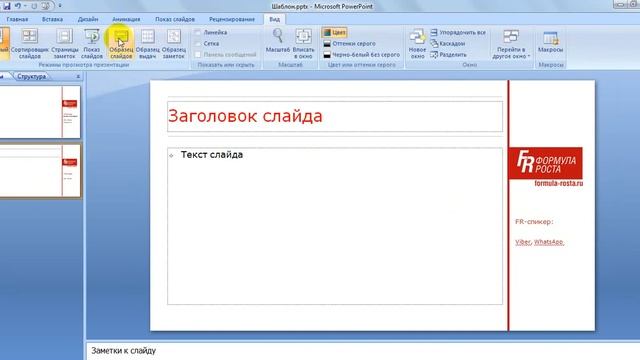Select the second slide thumbnail
Image resolution: width=640 pixels, height=360 pixels.
click(40, 171)
